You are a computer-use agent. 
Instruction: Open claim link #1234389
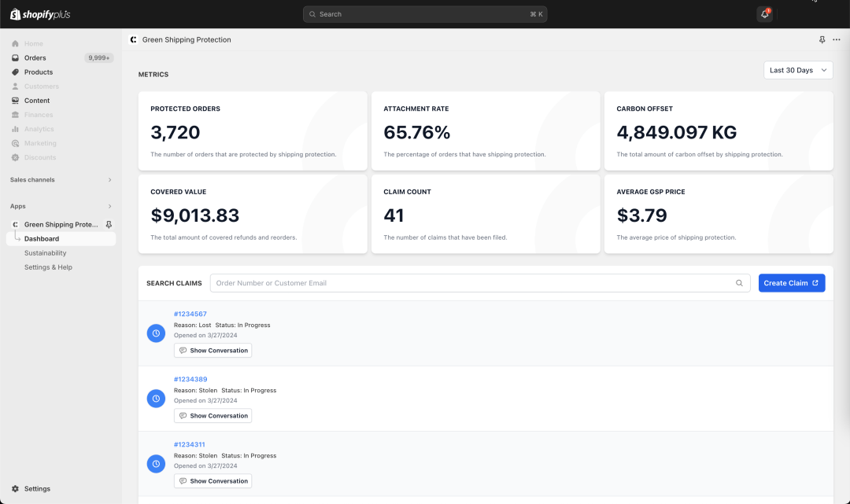(x=190, y=380)
